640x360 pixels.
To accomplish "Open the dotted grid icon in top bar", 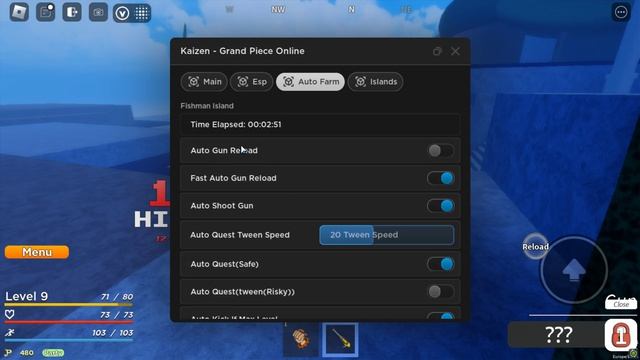I will [x=142, y=13].
